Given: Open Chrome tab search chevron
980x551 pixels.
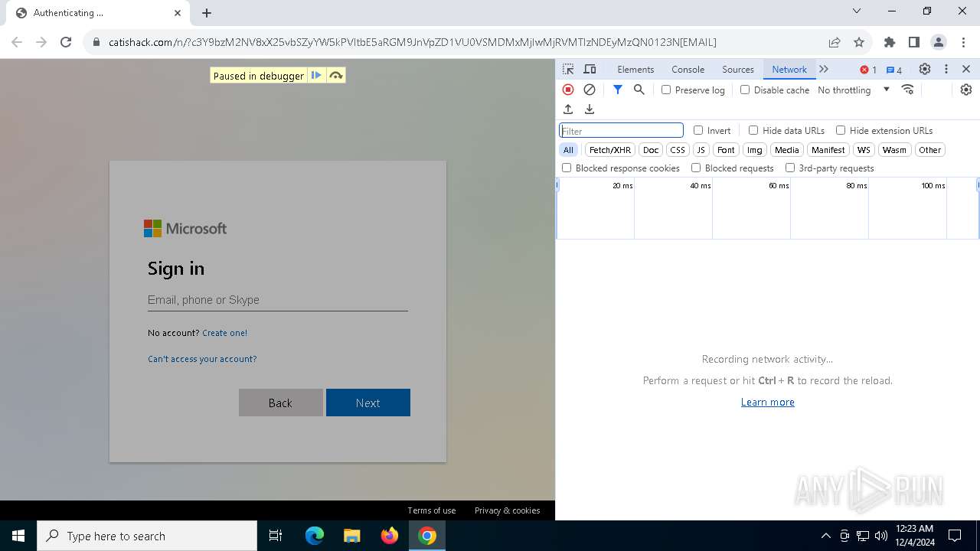Looking at the screenshot, I should click(x=857, y=11).
